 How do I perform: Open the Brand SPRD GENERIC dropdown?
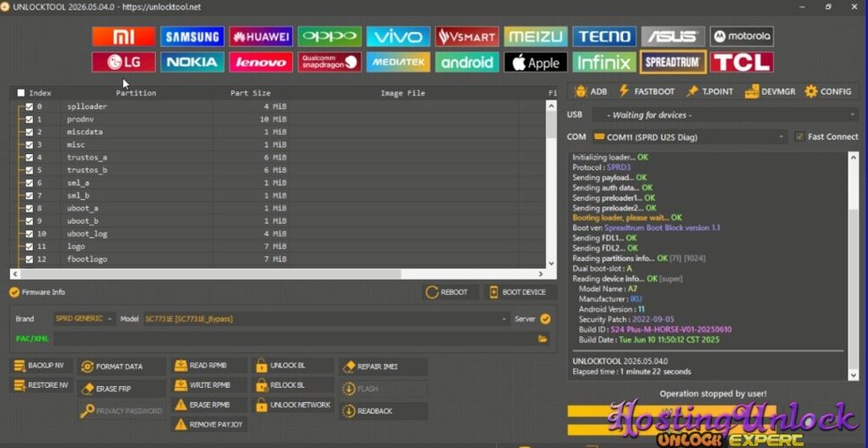(84, 319)
